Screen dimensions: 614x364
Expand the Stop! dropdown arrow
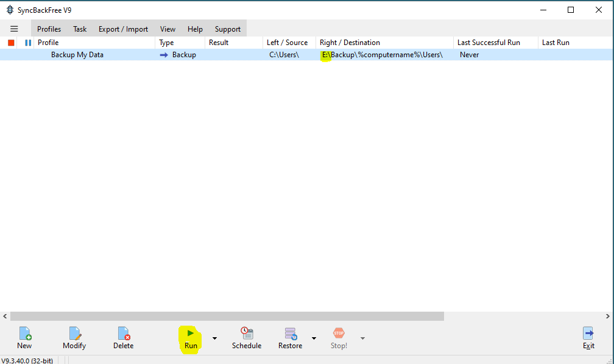(x=362, y=338)
